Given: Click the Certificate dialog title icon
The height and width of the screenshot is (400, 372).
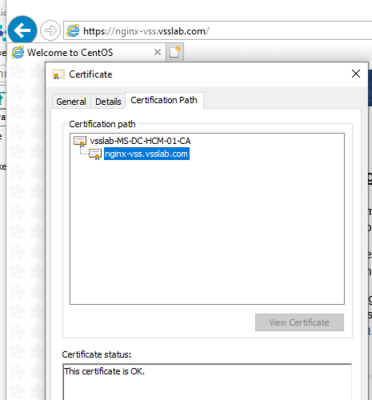Looking at the screenshot, I should pyautogui.click(x=58, y=74).
